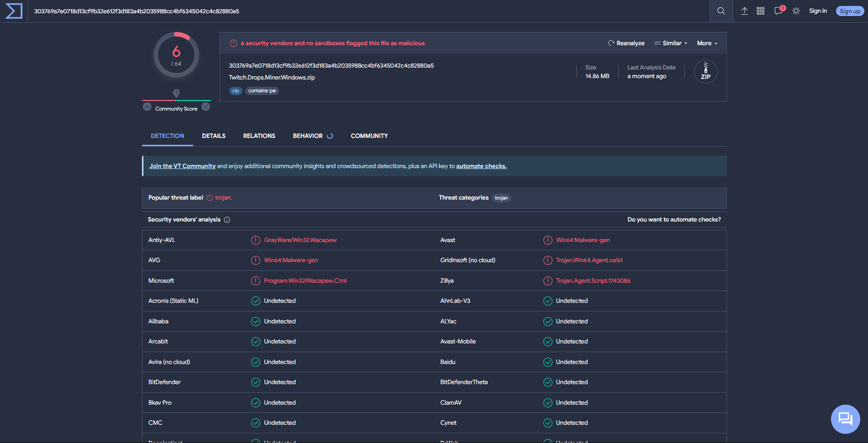Screen dimensions: 868x443
Task: Vote the file as harmless with the checkmark icon
Action: (205, 106)
